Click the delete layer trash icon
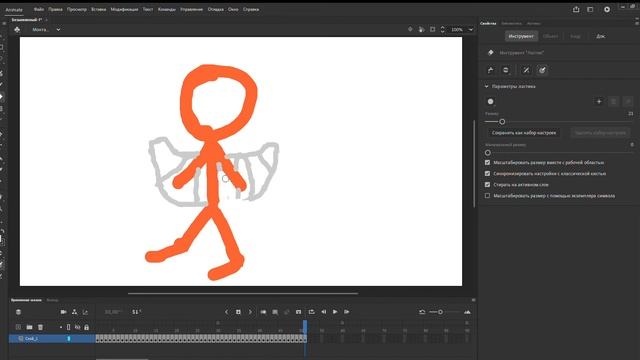This screenshot has height=360, width=640. point(40,327)
